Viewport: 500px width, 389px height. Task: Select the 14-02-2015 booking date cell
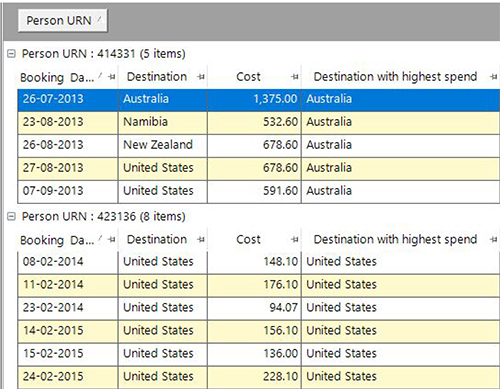tap(68, 330)
